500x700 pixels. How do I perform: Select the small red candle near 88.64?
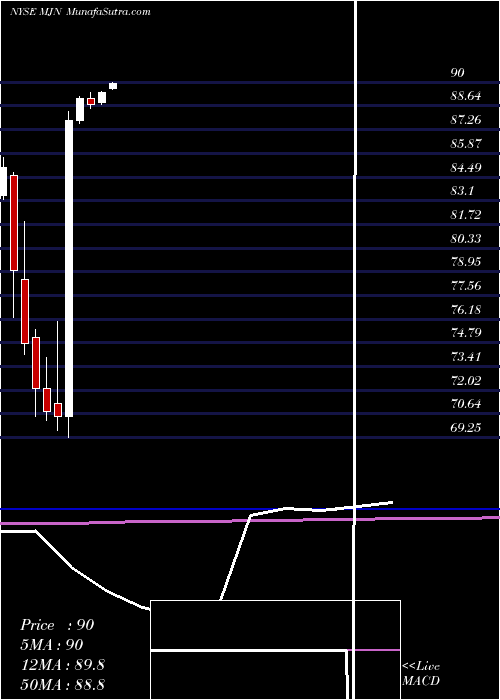91,101
